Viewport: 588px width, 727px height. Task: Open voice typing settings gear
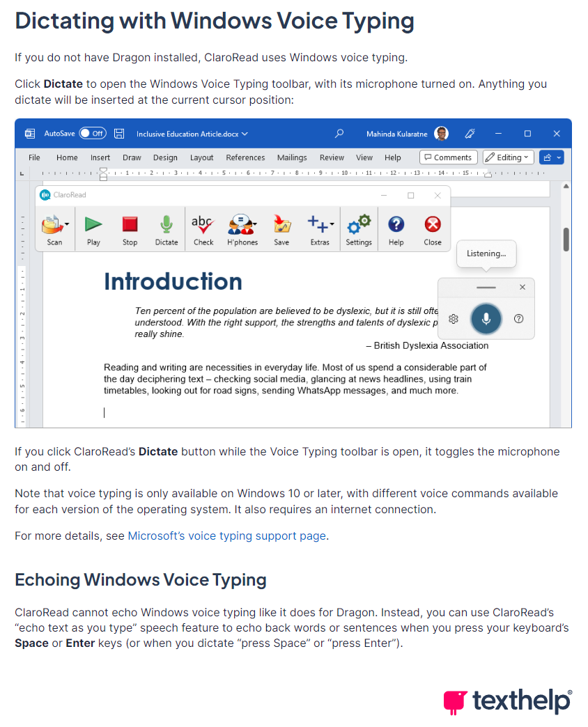click(454, 319)
